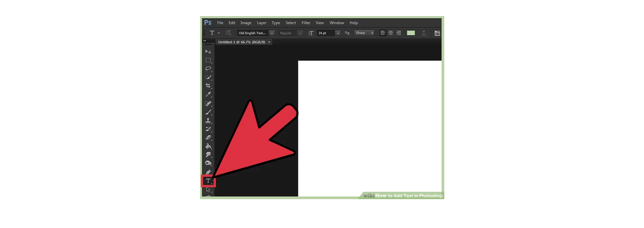Screen dimensions: 644x228
Task: Open the Help menu
Action: (x=354, y=23)
